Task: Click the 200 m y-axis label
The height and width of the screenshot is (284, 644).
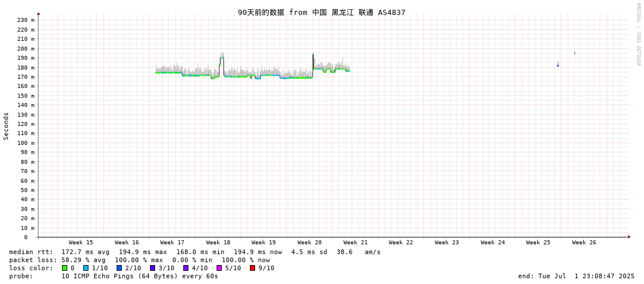Action: click(x=26, y=48)
